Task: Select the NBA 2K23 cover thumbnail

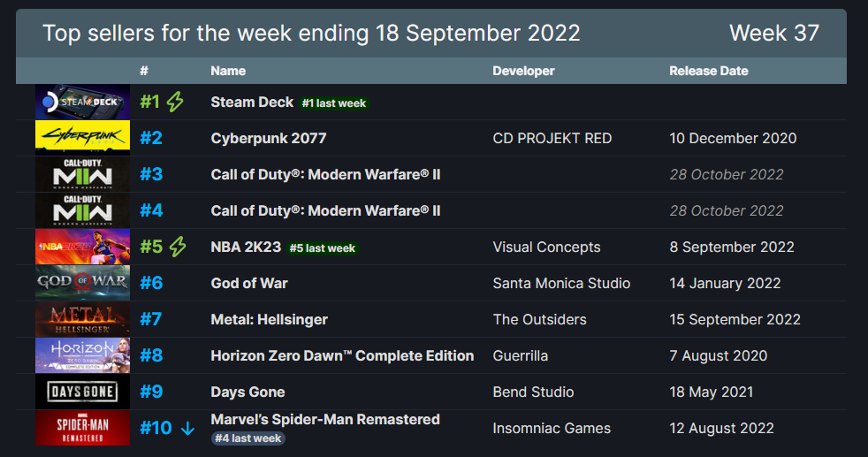Action: (x=82, y=247)
